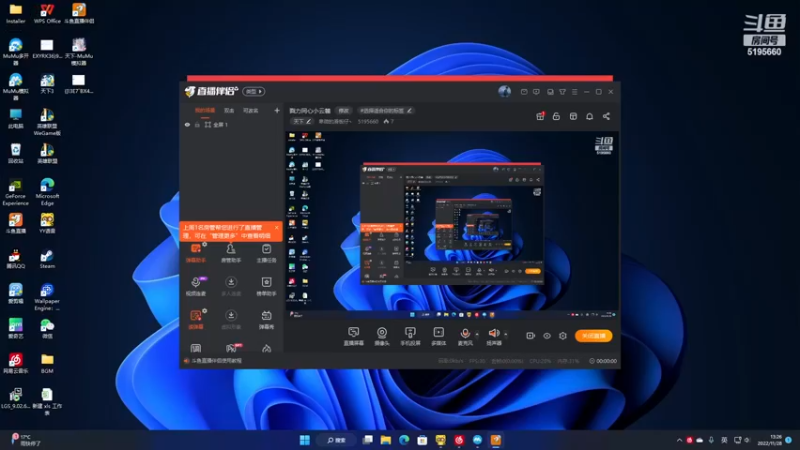
Task: Open the 榜单助手 ranking assistant tool
Action: (266, 286)
